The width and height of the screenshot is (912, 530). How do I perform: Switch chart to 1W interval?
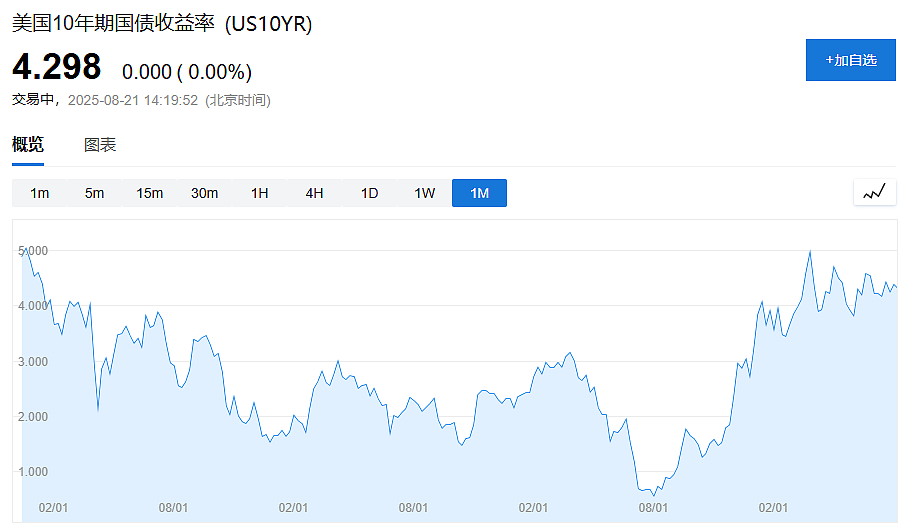(x=424, y=193)
